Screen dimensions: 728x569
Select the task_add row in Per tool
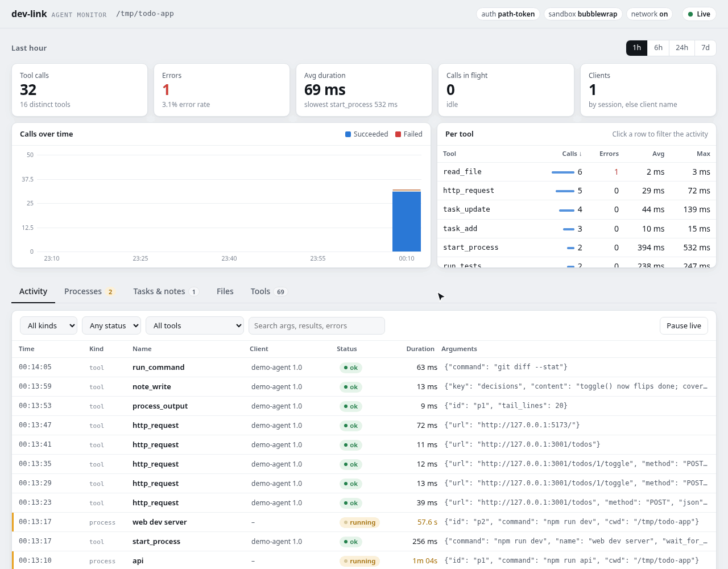click(x=577, y=229)
